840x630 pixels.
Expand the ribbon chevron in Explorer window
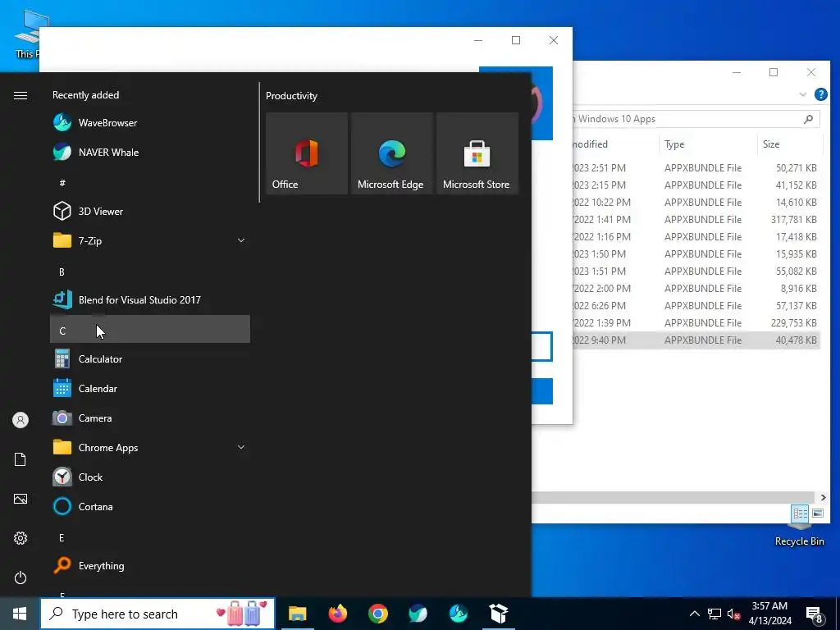802,94
